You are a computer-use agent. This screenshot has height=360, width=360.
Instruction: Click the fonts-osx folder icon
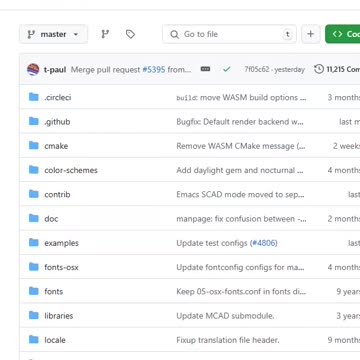pos(34,267)
